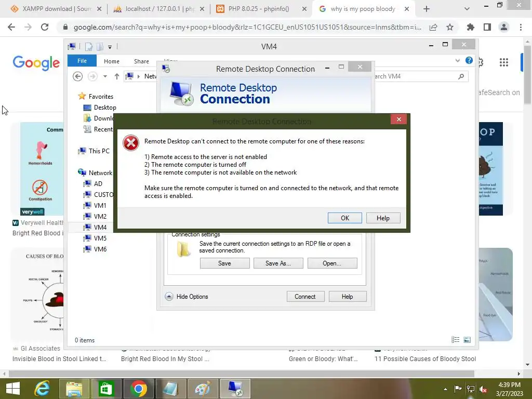
Task: Click Remote Desktop Connection taskbar icon
Action: [x=235, y=389]
